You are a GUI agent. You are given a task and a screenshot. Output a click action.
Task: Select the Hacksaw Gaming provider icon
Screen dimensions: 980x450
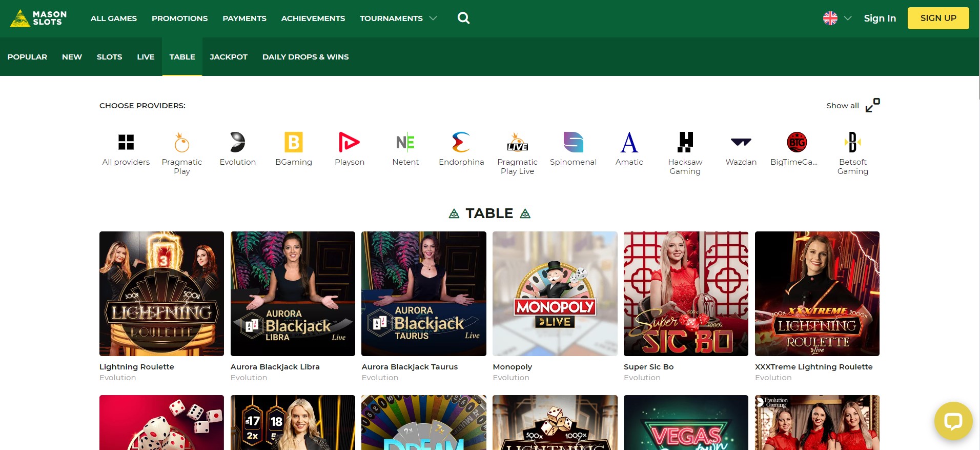pos(685,142)
